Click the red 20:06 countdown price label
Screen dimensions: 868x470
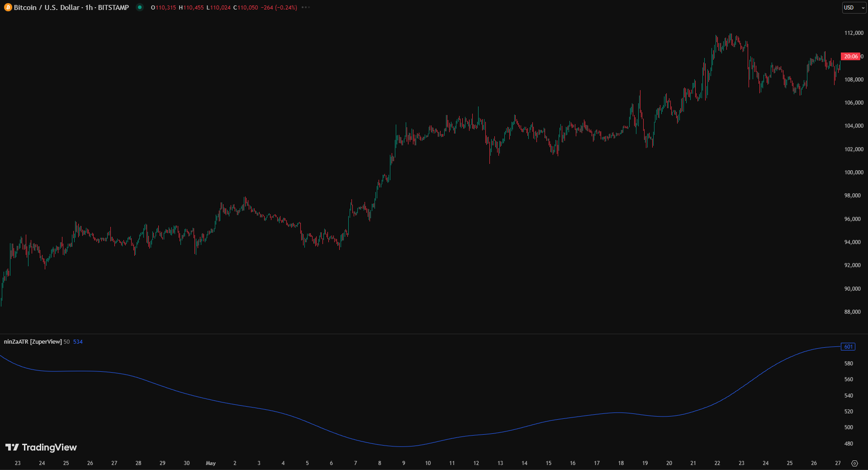[x=851, y=57]
